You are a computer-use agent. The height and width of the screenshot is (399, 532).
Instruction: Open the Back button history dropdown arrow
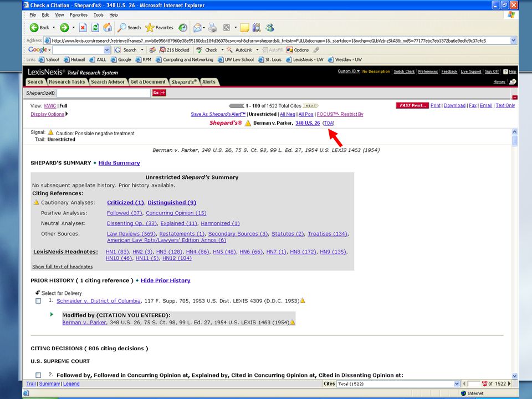coord(54,28)
